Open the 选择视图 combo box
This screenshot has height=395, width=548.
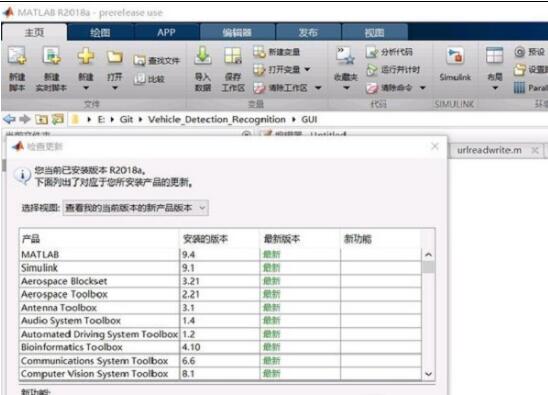coord(136,208)
